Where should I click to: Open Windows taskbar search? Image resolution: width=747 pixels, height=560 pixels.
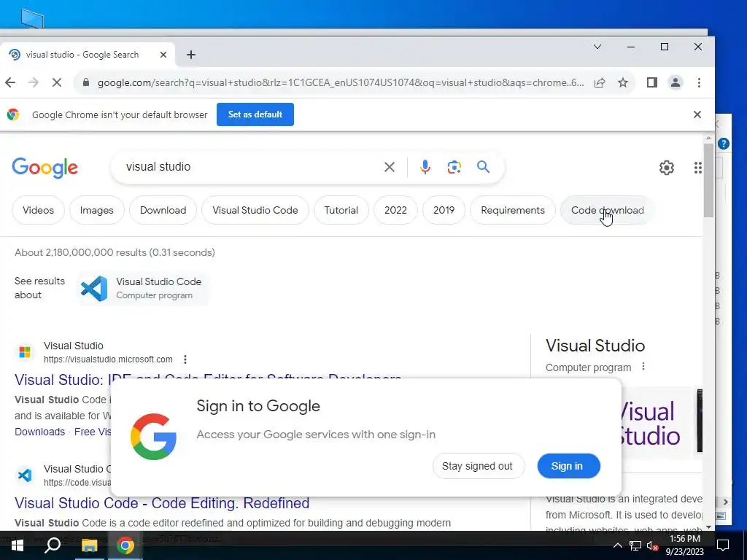pyautogui.click(x=52, y=545)
